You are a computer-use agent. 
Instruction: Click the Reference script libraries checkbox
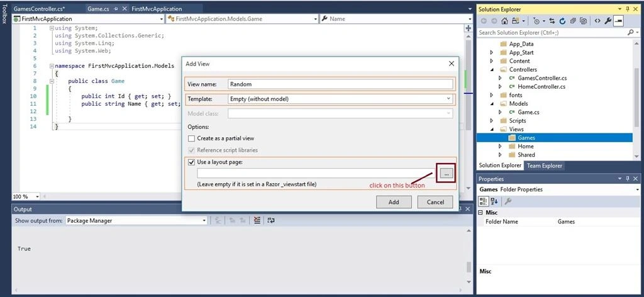click(x=191, y=150)
